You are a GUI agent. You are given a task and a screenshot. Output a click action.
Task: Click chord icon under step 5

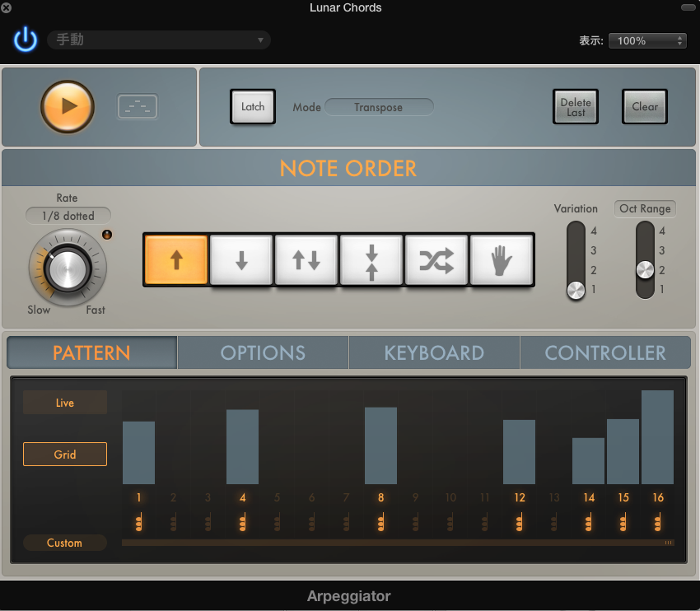tap(278, 522)
